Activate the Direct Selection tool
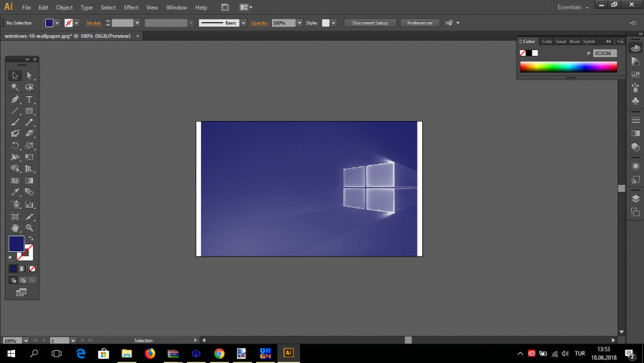This screenshot has height=363, width=644. (29, 75)
